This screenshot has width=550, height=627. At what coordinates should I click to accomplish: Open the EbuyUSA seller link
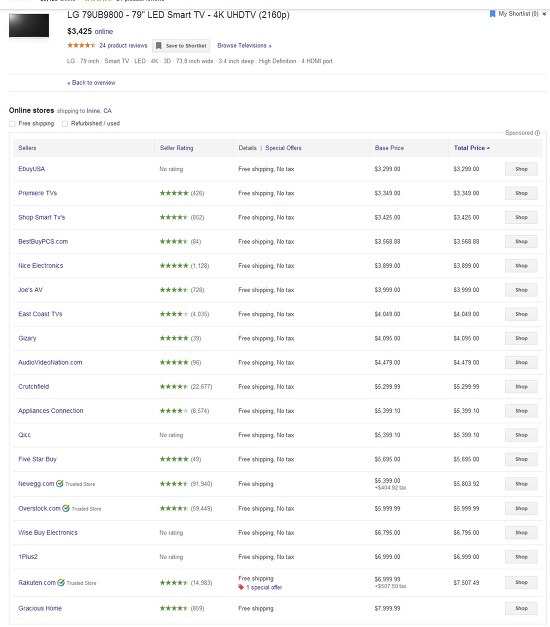[x=32, y=169]
